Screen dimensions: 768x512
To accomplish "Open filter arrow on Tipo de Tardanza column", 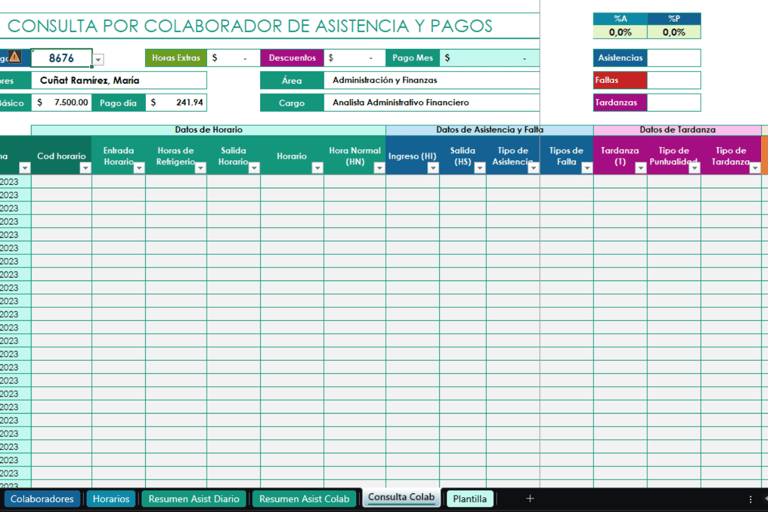I will pos(755,168).
